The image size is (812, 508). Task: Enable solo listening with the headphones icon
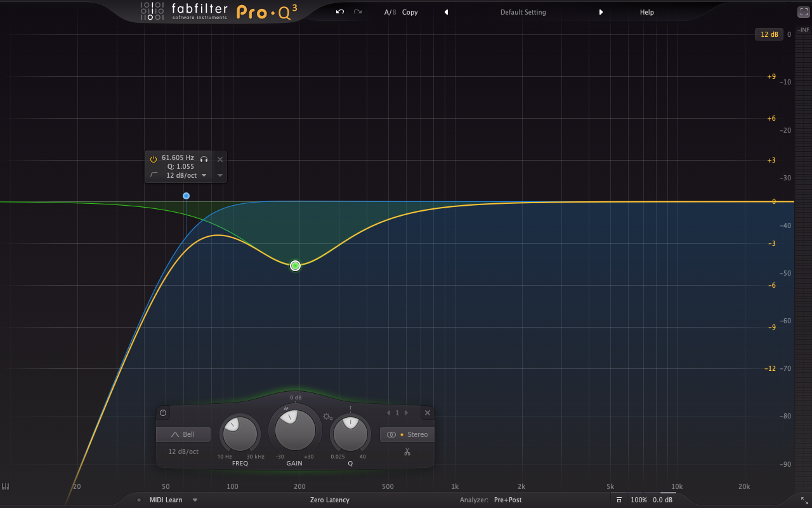[204, 159]
